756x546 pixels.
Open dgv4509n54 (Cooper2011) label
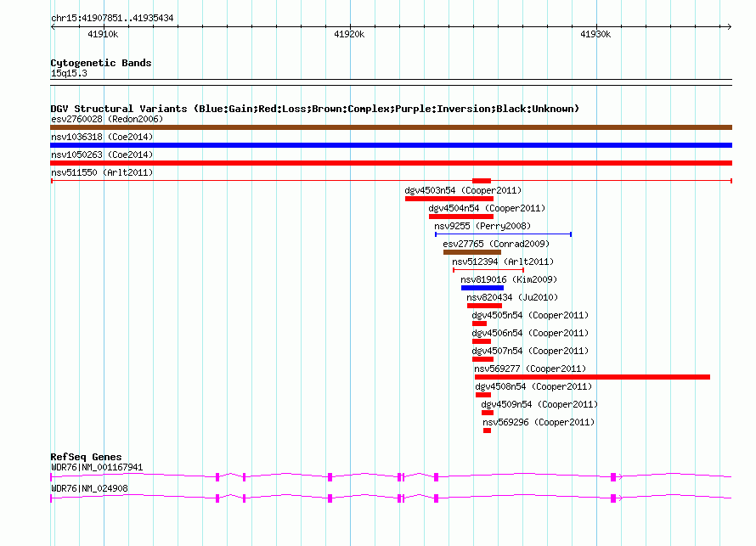tap(539, 404)
